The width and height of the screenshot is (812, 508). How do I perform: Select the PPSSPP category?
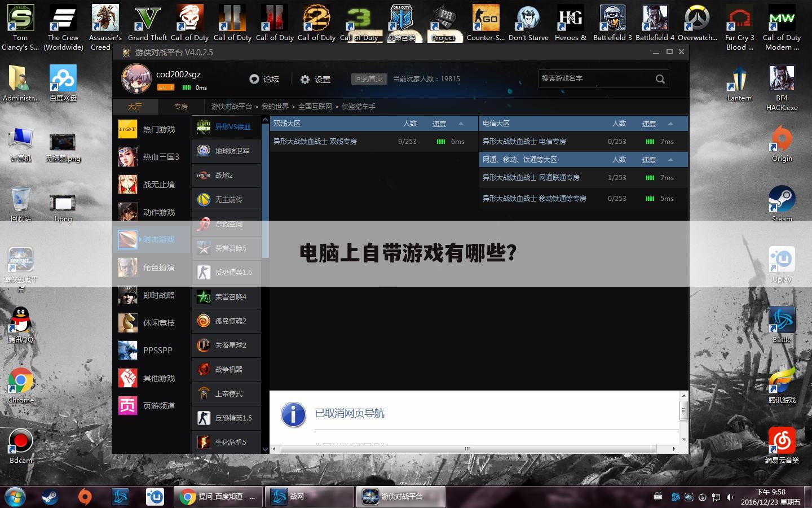pos(152,351)
